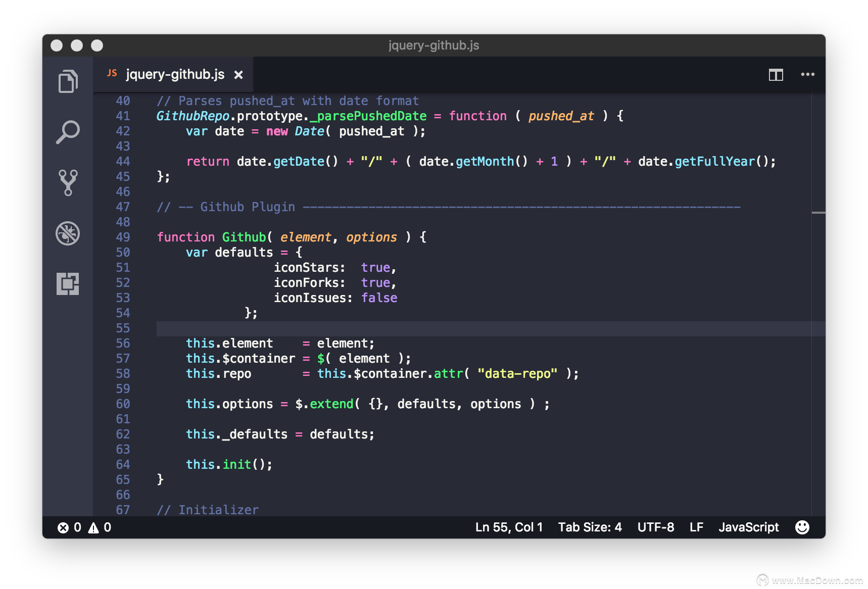Click the macOS minimize window button
868x589 pixels.
coord(77,45)
